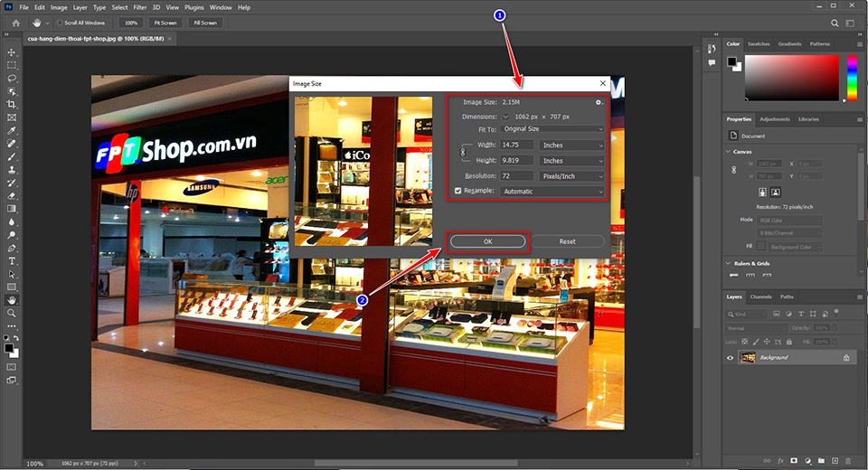The image size is (868, 470).
Task: Open the Fit To dropdown
Action: click(552, 129)
